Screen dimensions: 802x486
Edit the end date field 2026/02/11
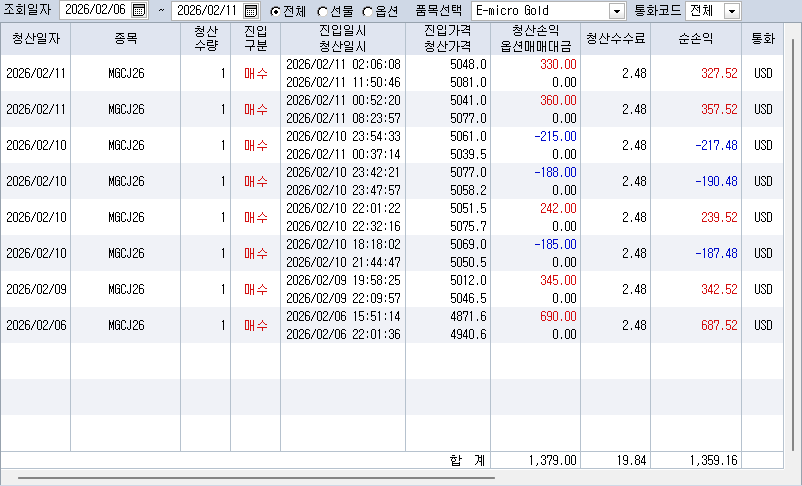tap(207, 10)
